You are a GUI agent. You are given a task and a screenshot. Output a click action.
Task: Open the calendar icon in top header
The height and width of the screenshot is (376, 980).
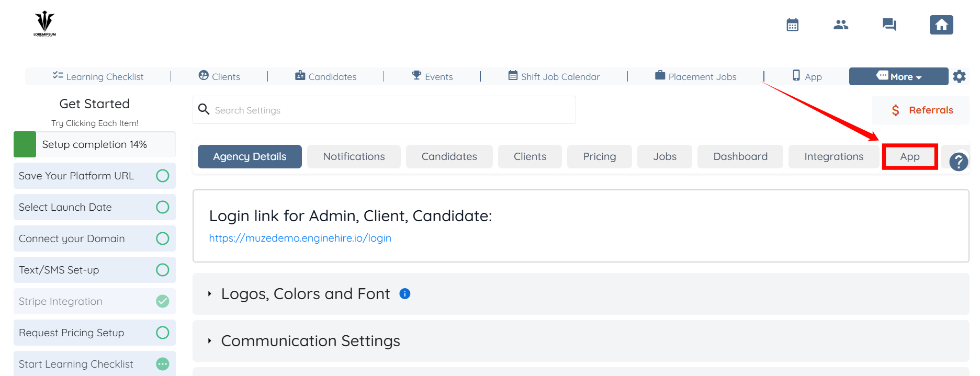[792, 25]
